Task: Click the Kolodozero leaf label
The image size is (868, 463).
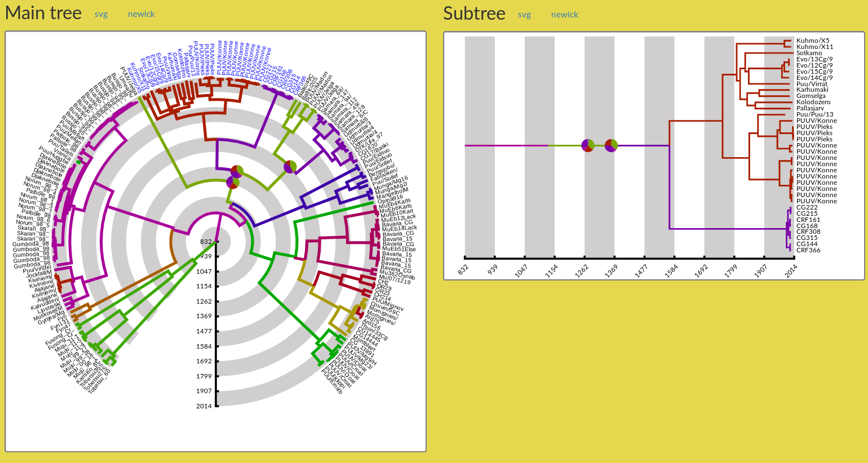Action: pyautogui.click(x=813, y=102)
